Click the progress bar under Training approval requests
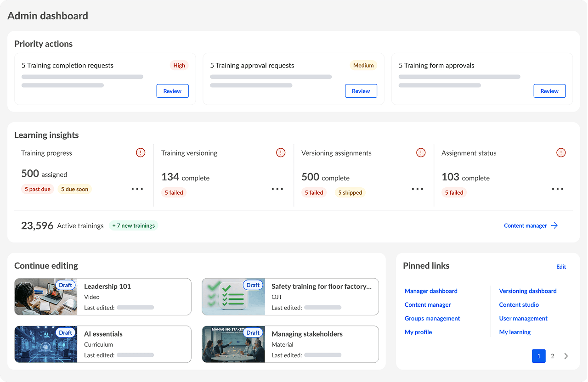This screenshot has width=588, height=382. [x=270, y=77]
